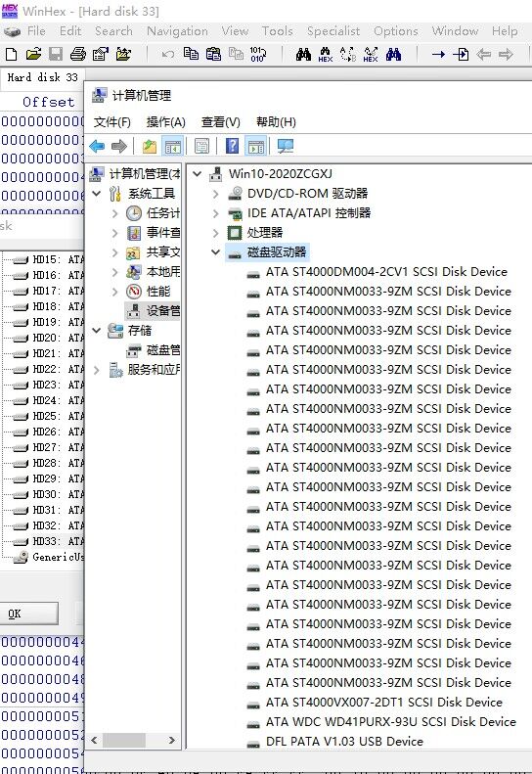This screenshot has height=774, width=532.
Task: Click the copy block icon in toolbar
Action: click(191, 53)
